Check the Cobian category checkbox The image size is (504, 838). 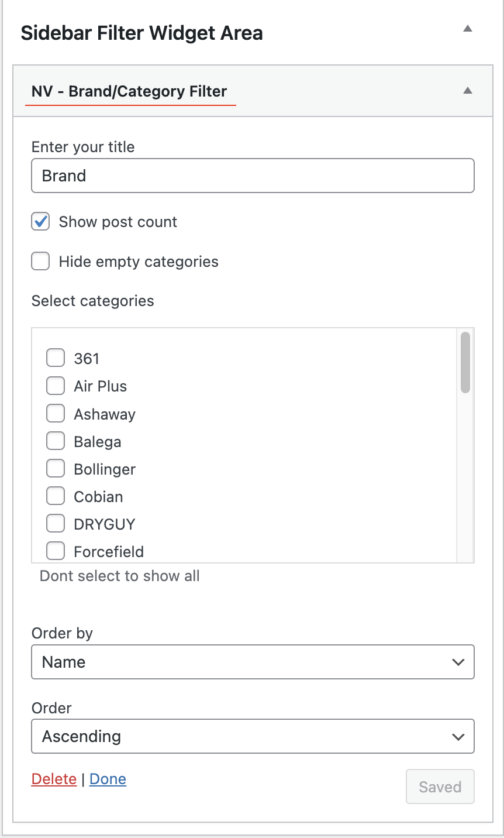click(x=56, y=496)
